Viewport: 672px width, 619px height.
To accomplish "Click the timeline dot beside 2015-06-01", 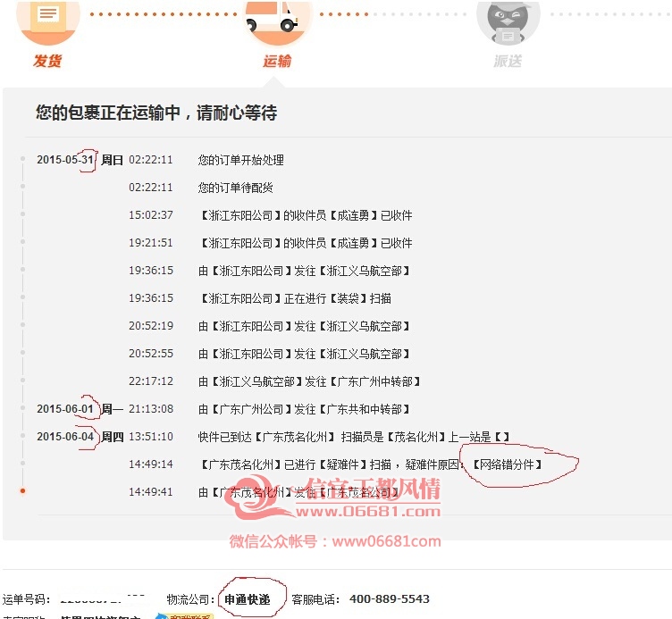I will (22, 408).
